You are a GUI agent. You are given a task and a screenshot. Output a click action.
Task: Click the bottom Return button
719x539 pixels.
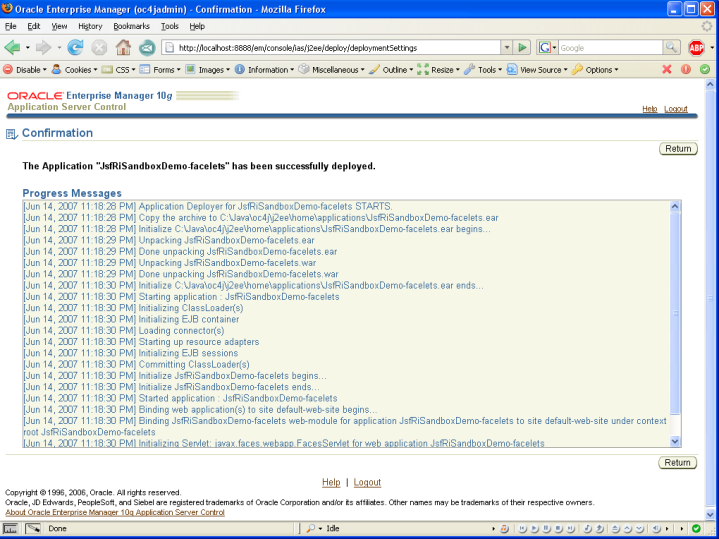tap(678, 462)
